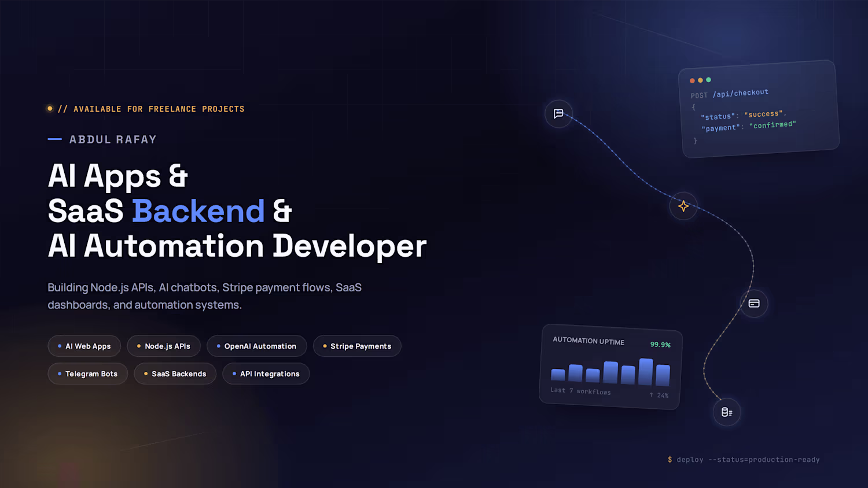Image resolution: width=868 pixels, height=488 pixels.
Task: Click the "/api/checkout" endpoint text
Action: (741, 93)
